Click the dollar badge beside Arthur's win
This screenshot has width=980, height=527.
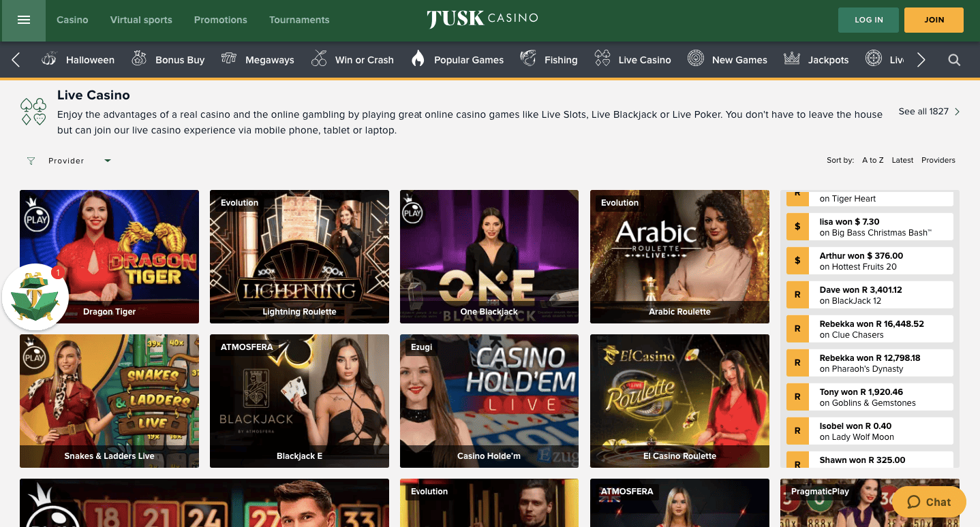coord(797,261)
